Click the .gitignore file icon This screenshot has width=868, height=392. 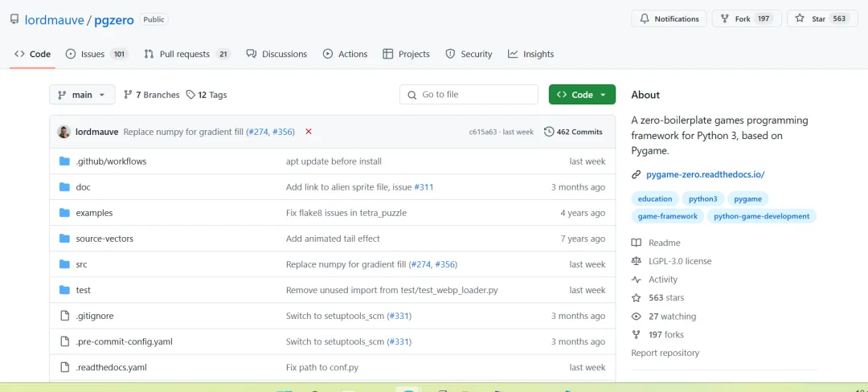(65, 316)
